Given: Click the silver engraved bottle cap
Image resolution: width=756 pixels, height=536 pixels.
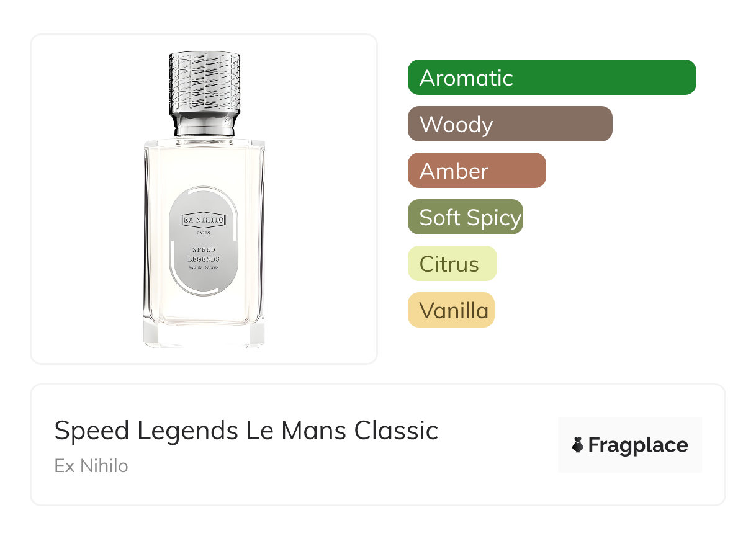Looking at the screenshot, I should tap(204, 84).
